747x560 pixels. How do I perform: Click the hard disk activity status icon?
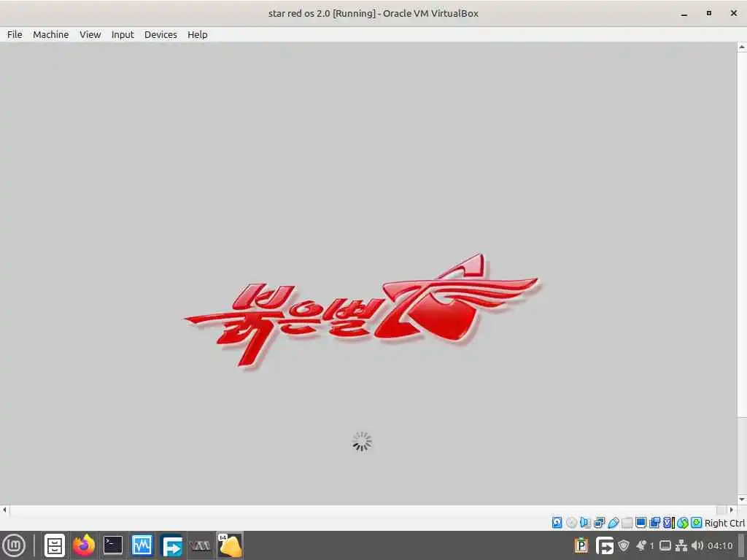coord(557,523)
